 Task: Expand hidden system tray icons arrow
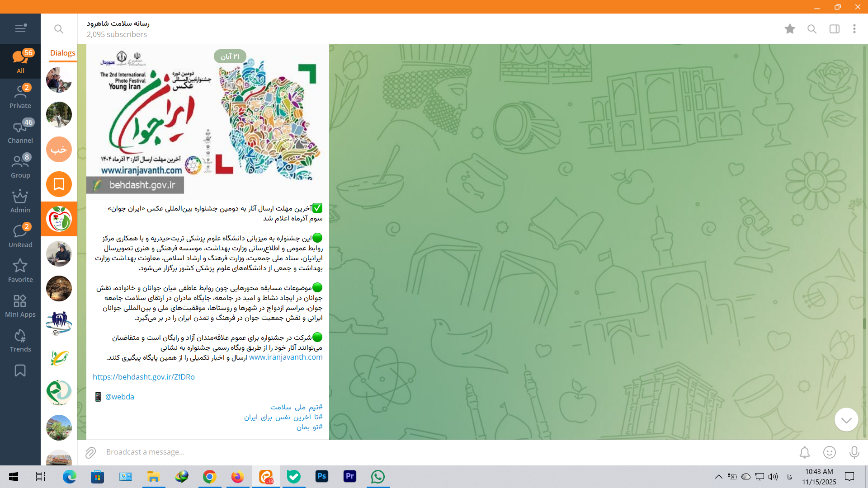(718, 477)
